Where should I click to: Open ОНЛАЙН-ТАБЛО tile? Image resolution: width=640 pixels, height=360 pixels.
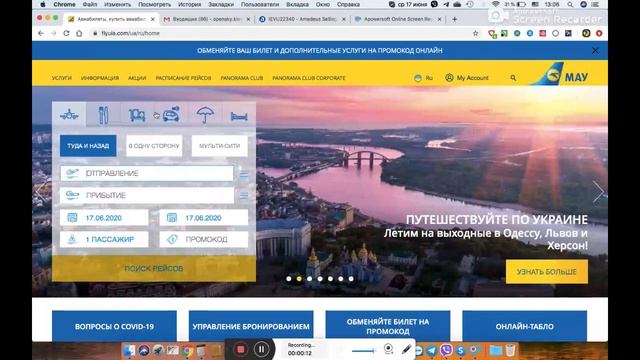[x=524, y=326]
